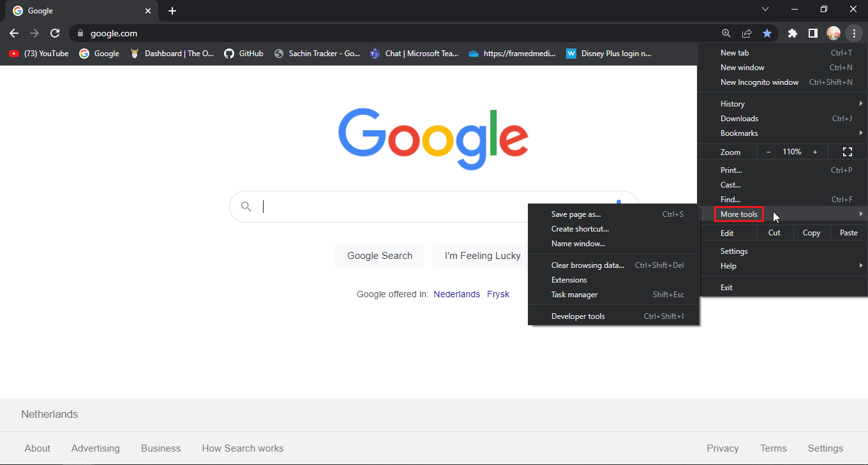Click the zoom magnifier icon in address bar
This screenshot has height=465, width=868.
pyautogui.click(x=726, y=33)
